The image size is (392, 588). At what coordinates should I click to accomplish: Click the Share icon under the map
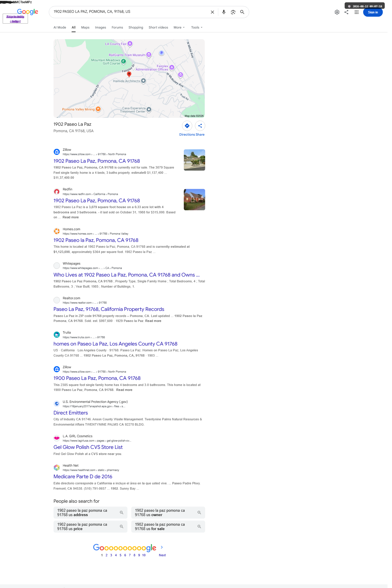pos(200,126)
